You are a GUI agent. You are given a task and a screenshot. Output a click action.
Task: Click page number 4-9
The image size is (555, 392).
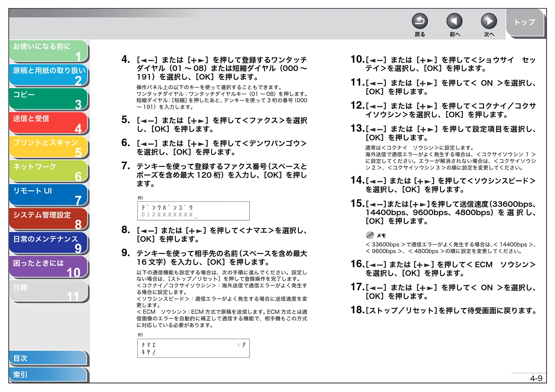pos(536,378)
